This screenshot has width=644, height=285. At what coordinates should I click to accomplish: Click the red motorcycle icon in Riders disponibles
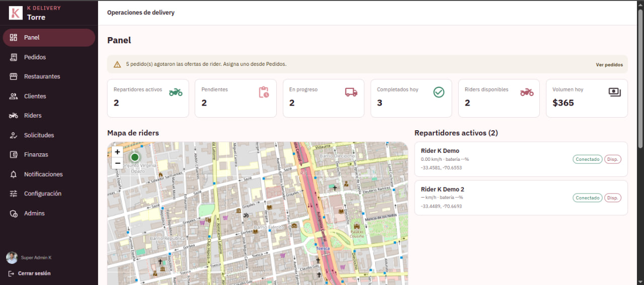527,92
